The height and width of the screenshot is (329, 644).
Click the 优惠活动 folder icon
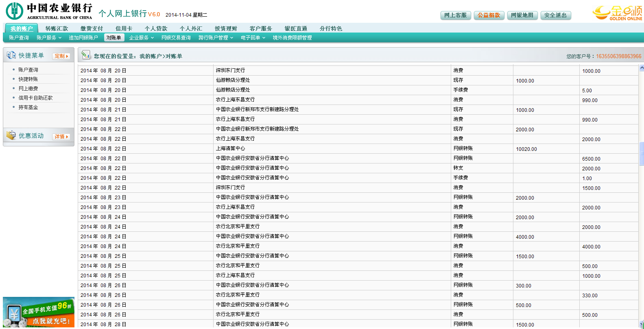tap(11, 135)
